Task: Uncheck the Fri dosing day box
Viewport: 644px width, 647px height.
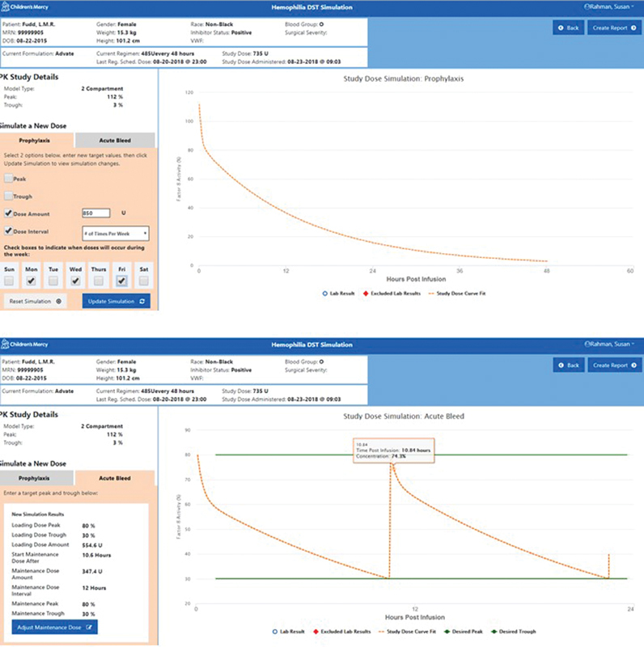Action: click(121, 281)
